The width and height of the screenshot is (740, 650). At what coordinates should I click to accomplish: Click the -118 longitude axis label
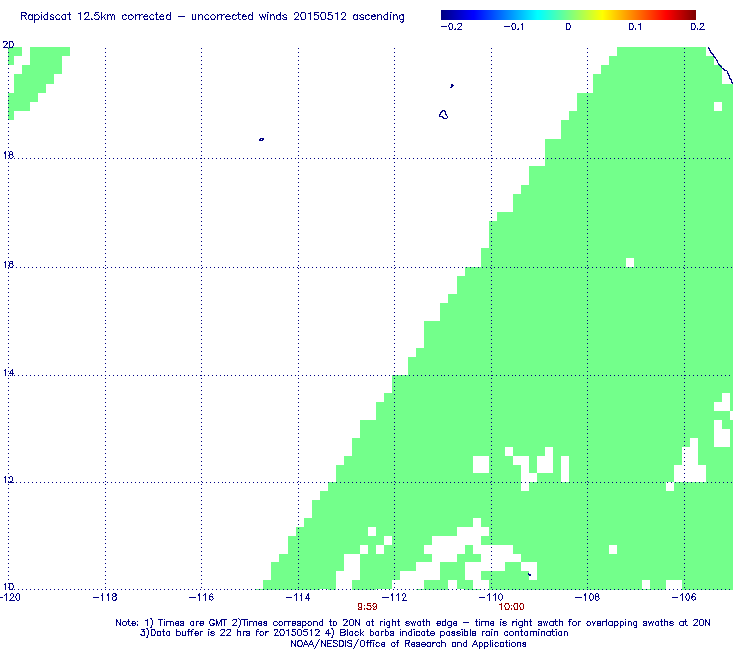click(105, 597)
